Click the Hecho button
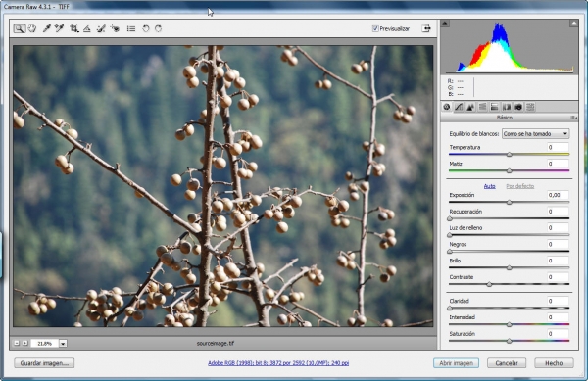This screenshot has width=588, height=381. tap(554, 363)
